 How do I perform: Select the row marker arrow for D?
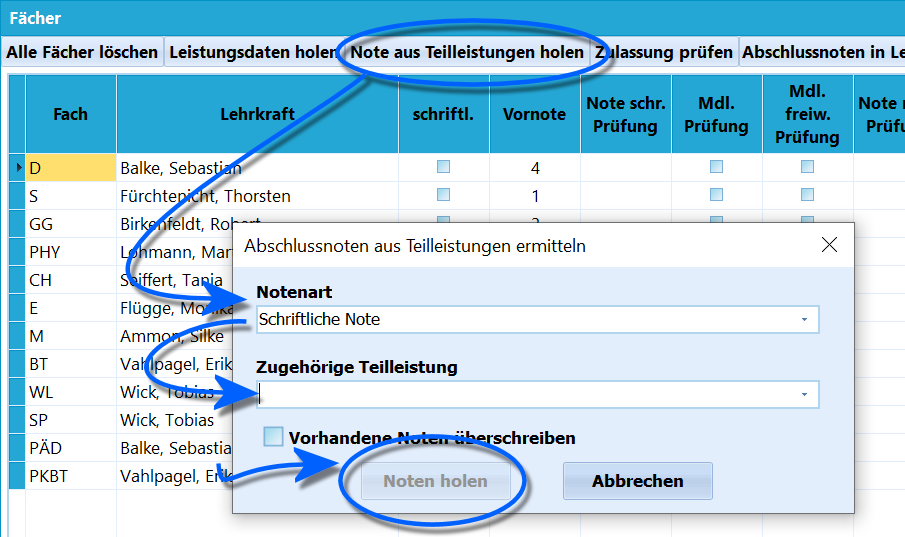17,167
